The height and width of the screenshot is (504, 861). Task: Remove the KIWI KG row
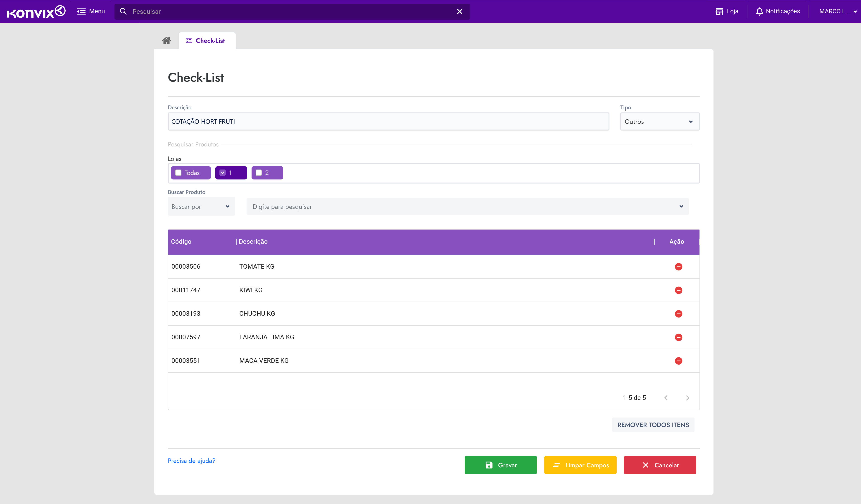pyautogui.click(x=678, y=290)
